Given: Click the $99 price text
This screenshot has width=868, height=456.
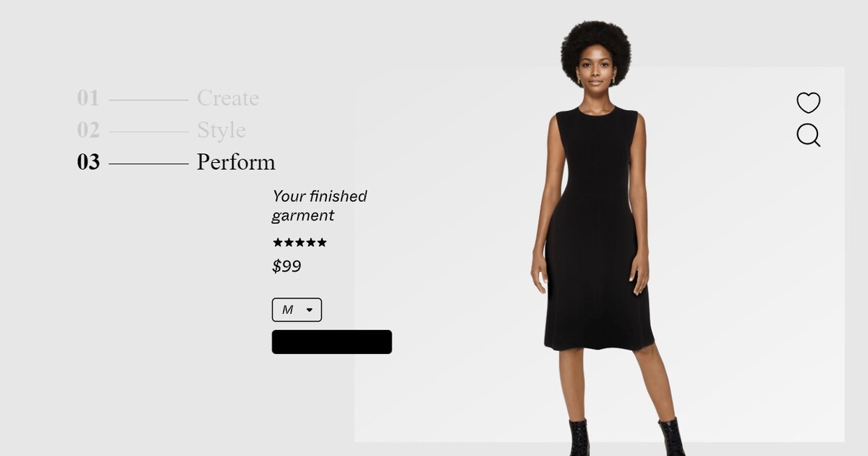Looking at the screenshot, I should coord(286,266).
